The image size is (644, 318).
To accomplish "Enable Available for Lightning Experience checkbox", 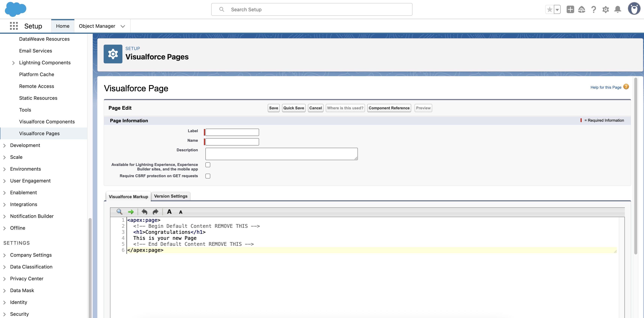I will point(208,165).
